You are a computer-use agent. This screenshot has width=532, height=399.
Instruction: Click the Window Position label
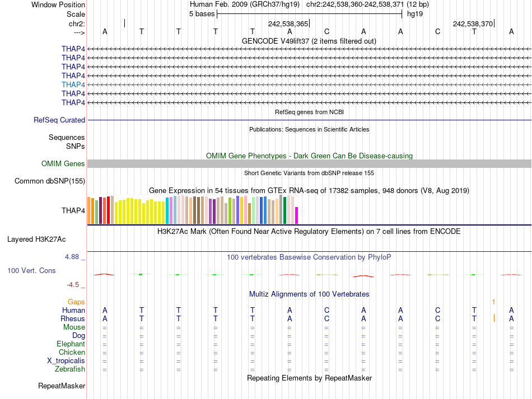pyautogui.click(x=58, y=4)
